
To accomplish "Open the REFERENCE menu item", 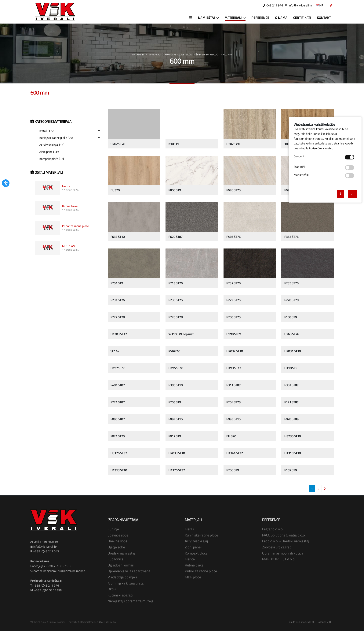I will (260, 18).
